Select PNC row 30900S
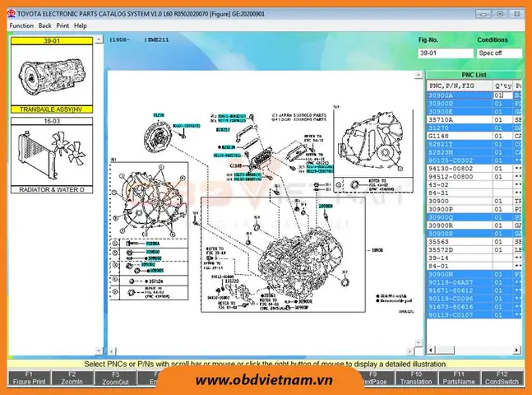 click(x=474, y=234)
